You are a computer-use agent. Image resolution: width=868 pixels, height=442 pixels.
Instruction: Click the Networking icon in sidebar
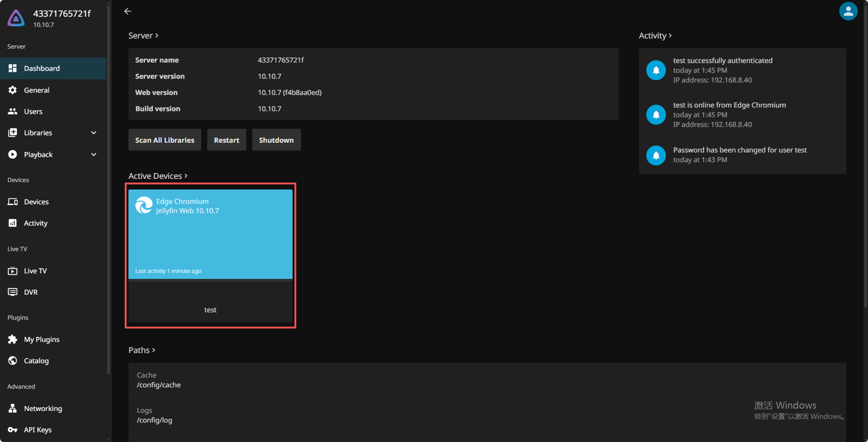[x=13, y=408]
